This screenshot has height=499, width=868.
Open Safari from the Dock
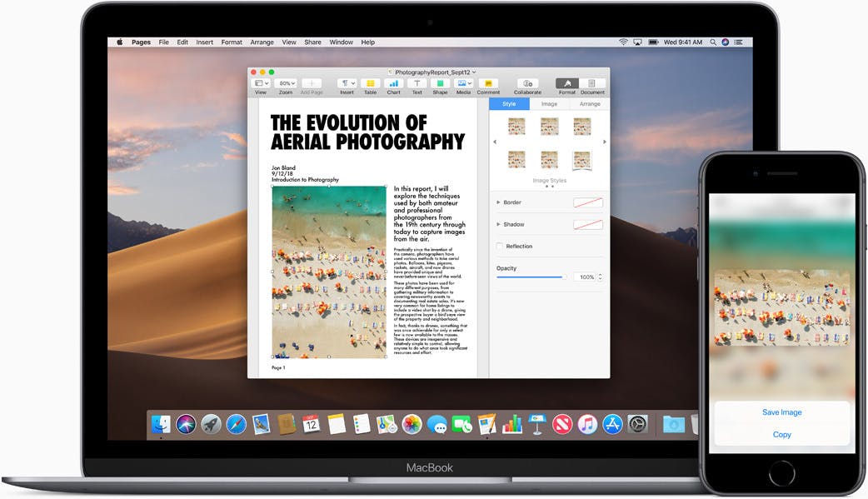point(237,425)
